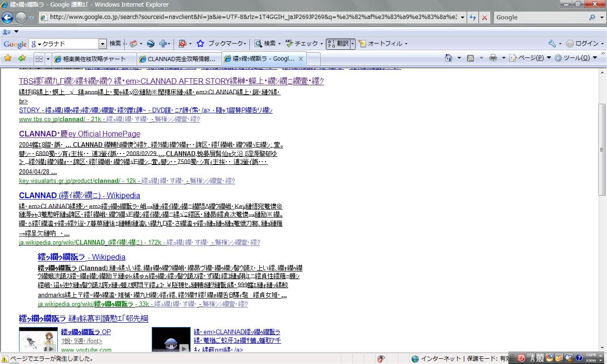Click the Google Earth globe toolbar icon
The height and width of the screenshot is (364, 607).
pyautogui.click(x=151, y=44)
